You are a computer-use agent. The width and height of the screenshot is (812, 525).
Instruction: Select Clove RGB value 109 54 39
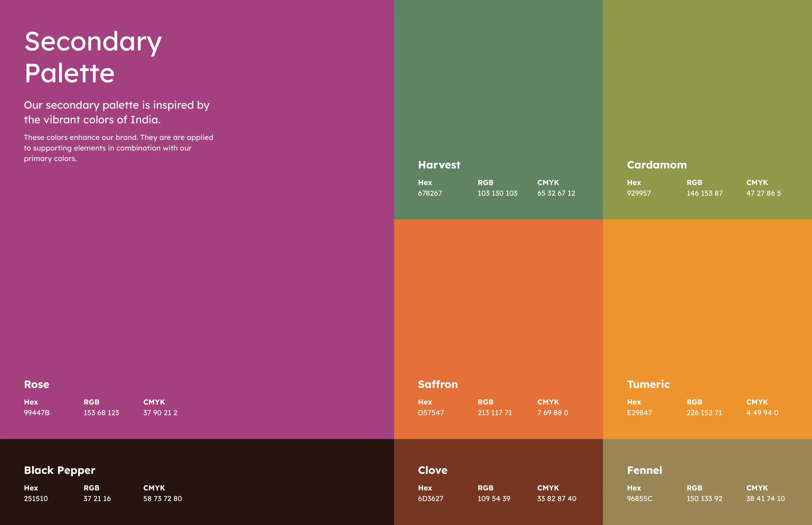(494, 498)
